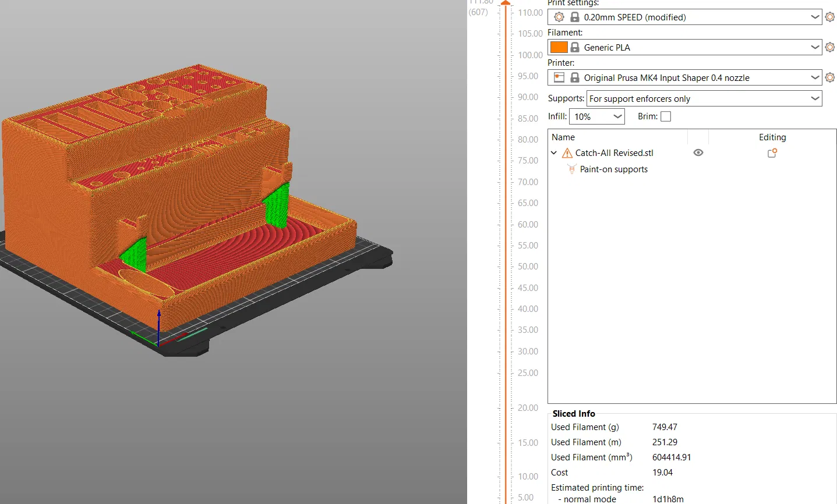
Task: Open print settings editor gear next to 0.20mm SPEED
Action: 830,17
